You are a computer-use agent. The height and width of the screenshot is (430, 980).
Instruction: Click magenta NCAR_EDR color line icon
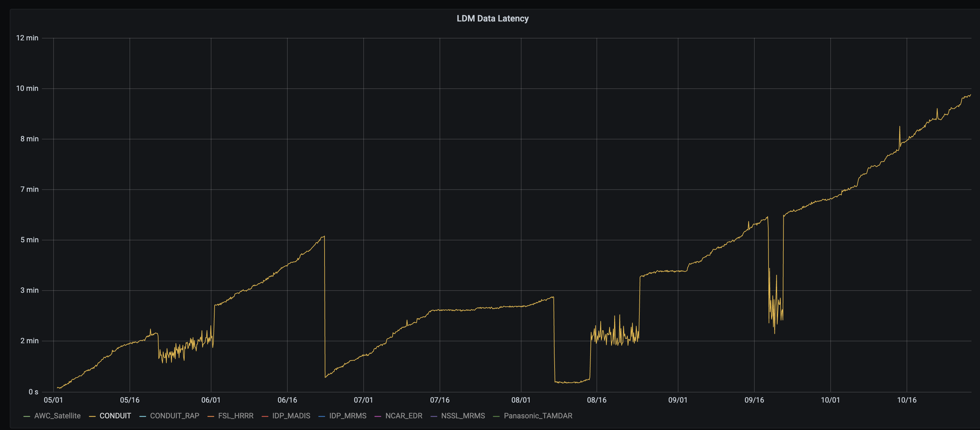pos(378,416)
